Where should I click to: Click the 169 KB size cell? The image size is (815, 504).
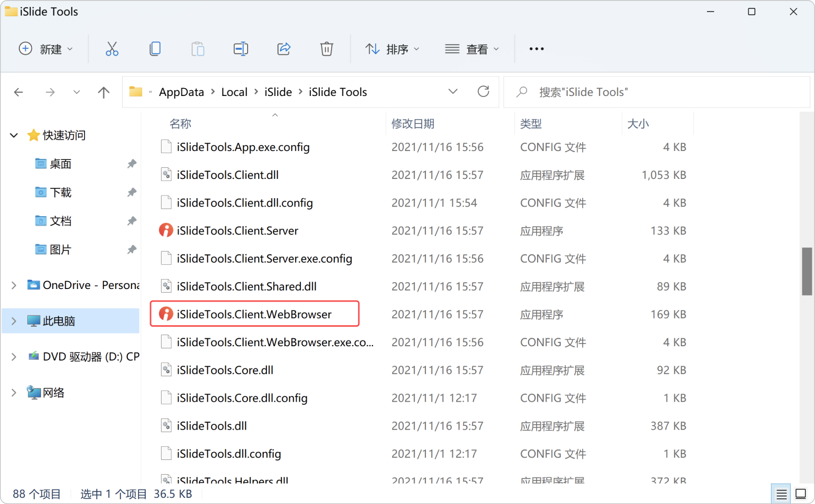[x=668, y=314]
